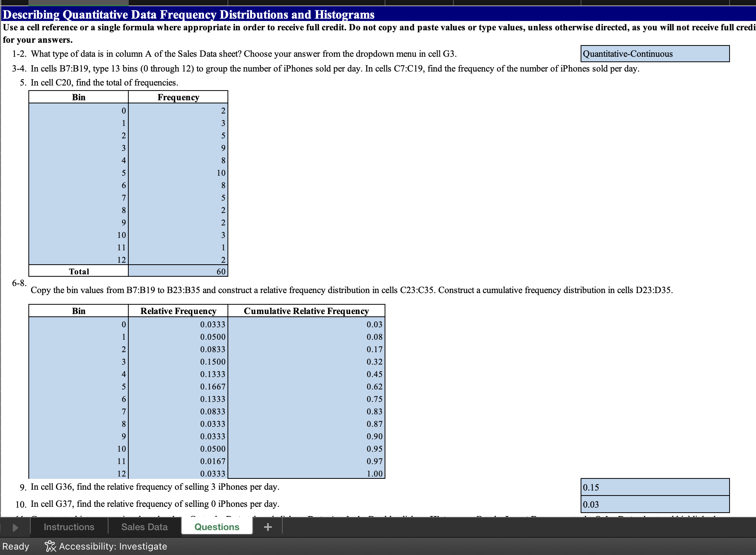Click the Frequency column header cell
This screenshot has width=756, height=555.
coord(178,97)
